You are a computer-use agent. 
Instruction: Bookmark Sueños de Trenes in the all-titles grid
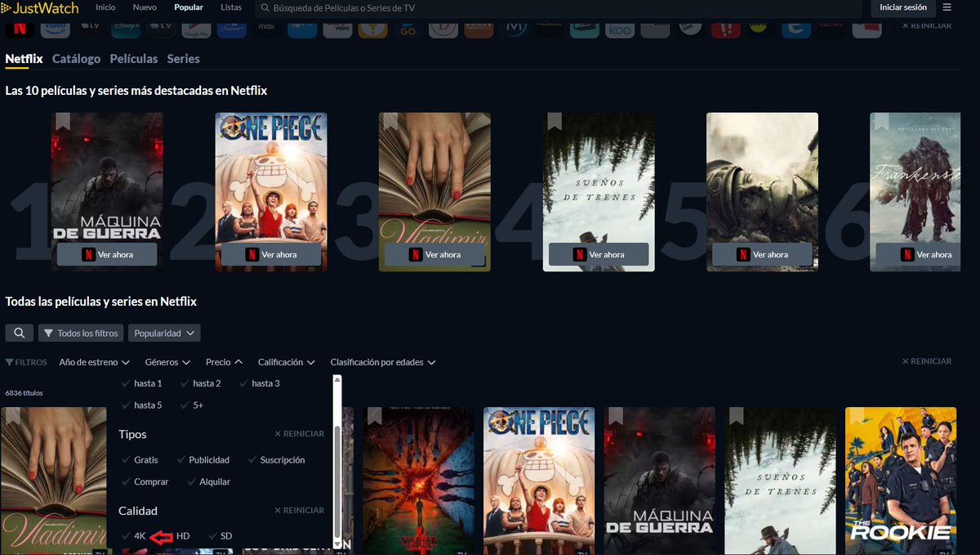pos(736,416)
